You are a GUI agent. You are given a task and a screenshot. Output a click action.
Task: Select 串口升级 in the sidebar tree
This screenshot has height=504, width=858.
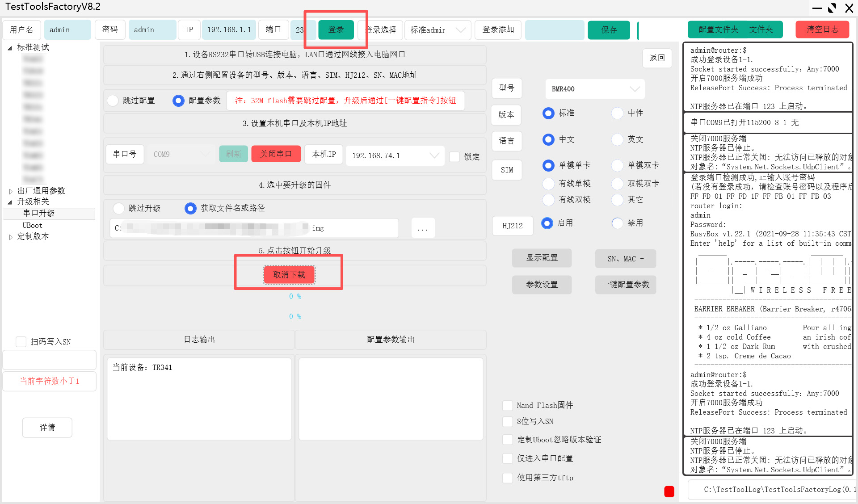pyautogui.click(x=39, y=214)
